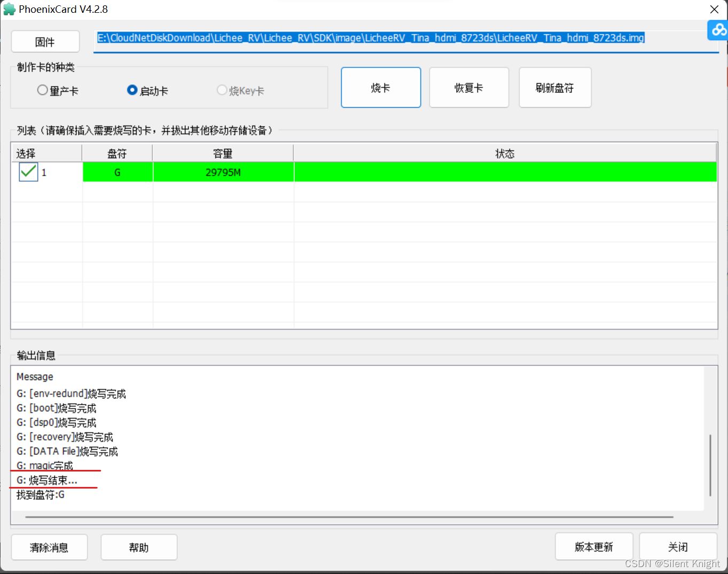Image resolution: width=728 pixels, height=574 pixels.
Task: Click the 关闭 close button
Action: 678,547
